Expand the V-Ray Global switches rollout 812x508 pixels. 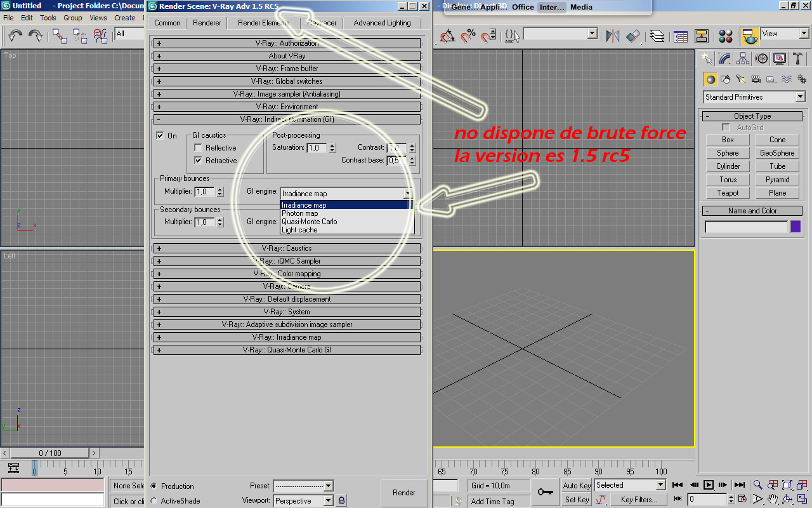[287, 81]
